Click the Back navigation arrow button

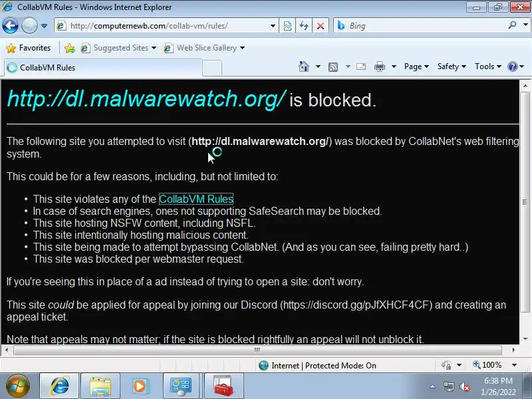[x=10, y=26]
